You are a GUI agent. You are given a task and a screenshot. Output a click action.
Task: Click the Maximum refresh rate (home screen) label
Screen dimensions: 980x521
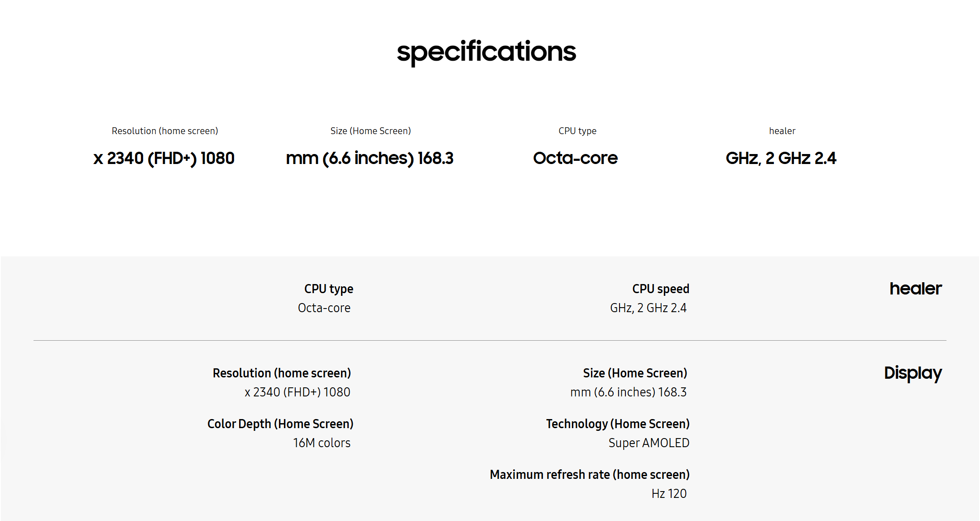590,475
